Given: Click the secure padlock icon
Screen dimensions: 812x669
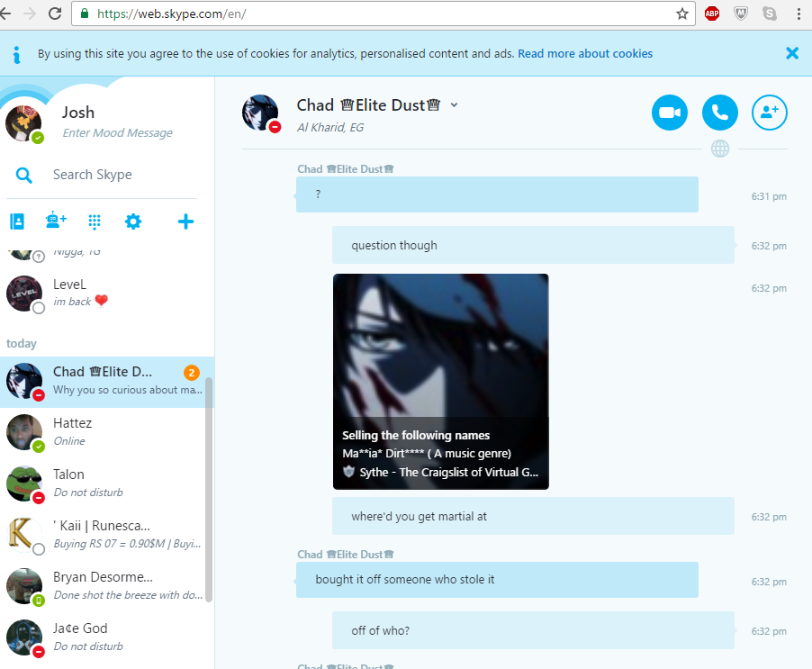Looking at the screenshot, I should pyautogui.click(x=84, y=14).
